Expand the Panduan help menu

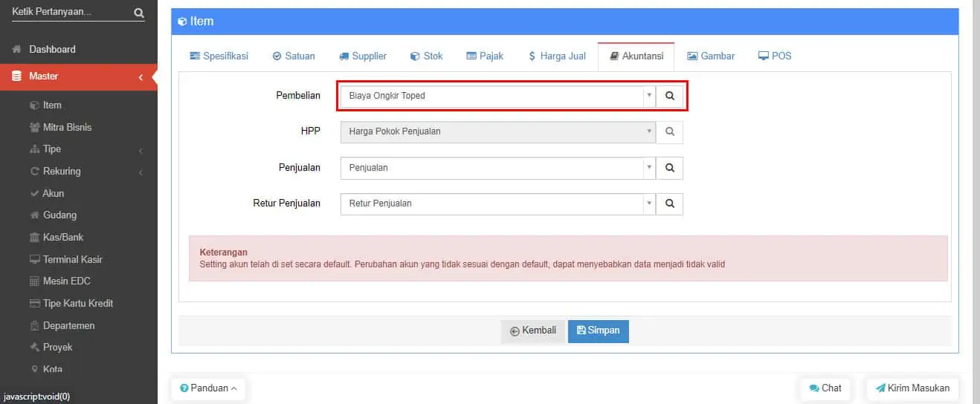tap(208, 388)
